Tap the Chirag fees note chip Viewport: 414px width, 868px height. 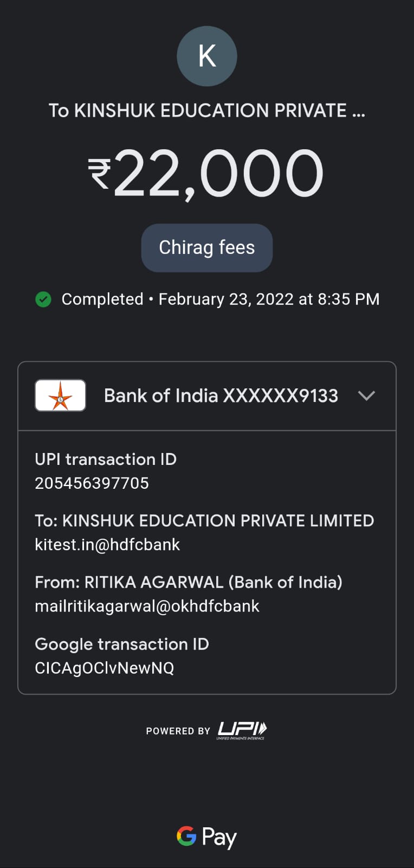pos(206,248)
